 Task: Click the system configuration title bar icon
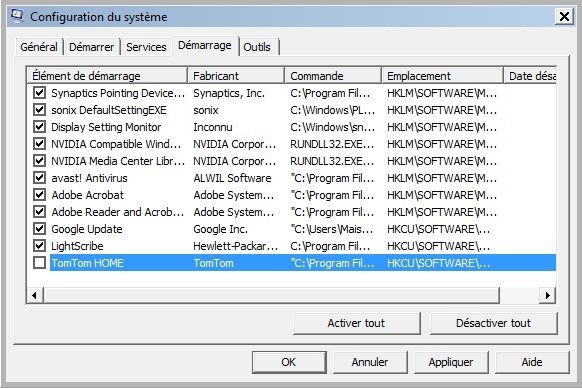pos(17,16)
